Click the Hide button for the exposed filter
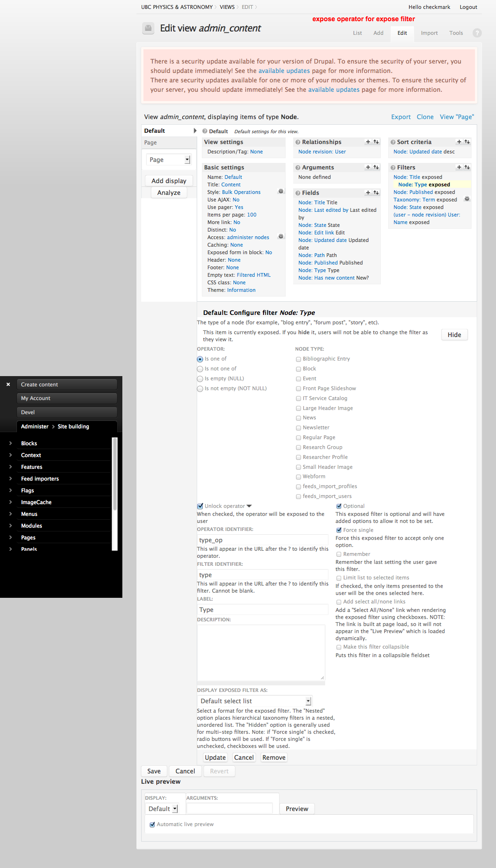This screenshot has height=868, width=496. click(454, 335)
